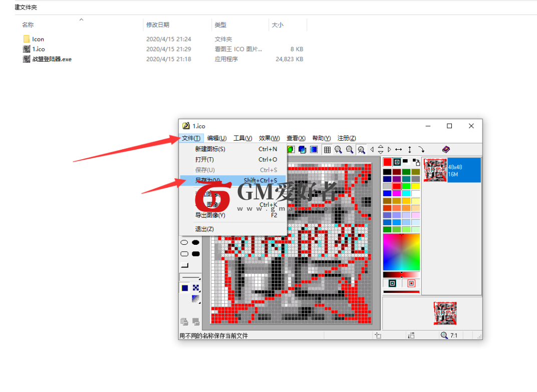
Task: Sort files by 修改日期 column header
Action: pyautogui.click(x=157, y=25)
